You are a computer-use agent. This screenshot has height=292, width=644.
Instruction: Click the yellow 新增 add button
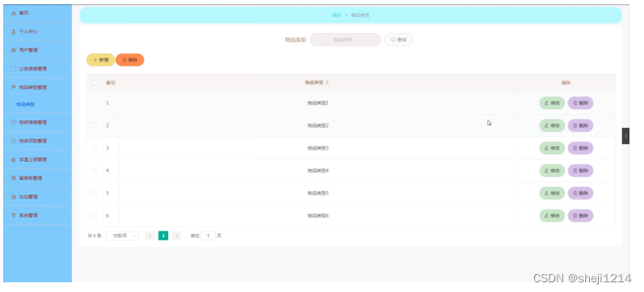(101, 60)
